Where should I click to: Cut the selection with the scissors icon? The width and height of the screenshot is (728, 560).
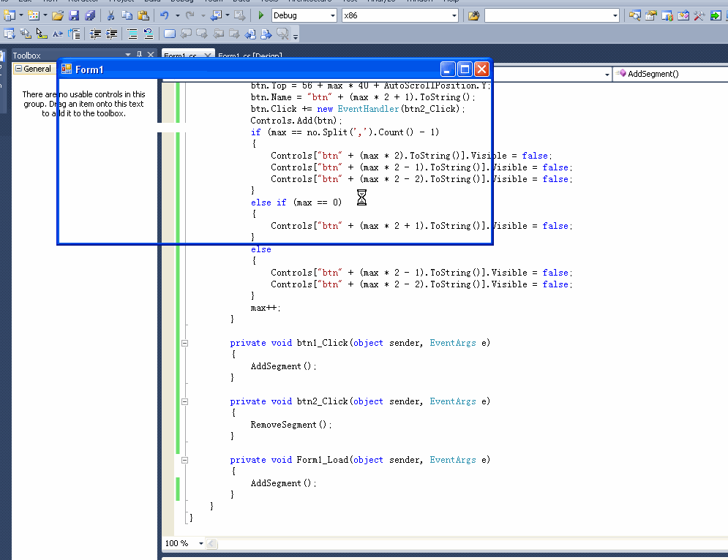tap(110, 15)
